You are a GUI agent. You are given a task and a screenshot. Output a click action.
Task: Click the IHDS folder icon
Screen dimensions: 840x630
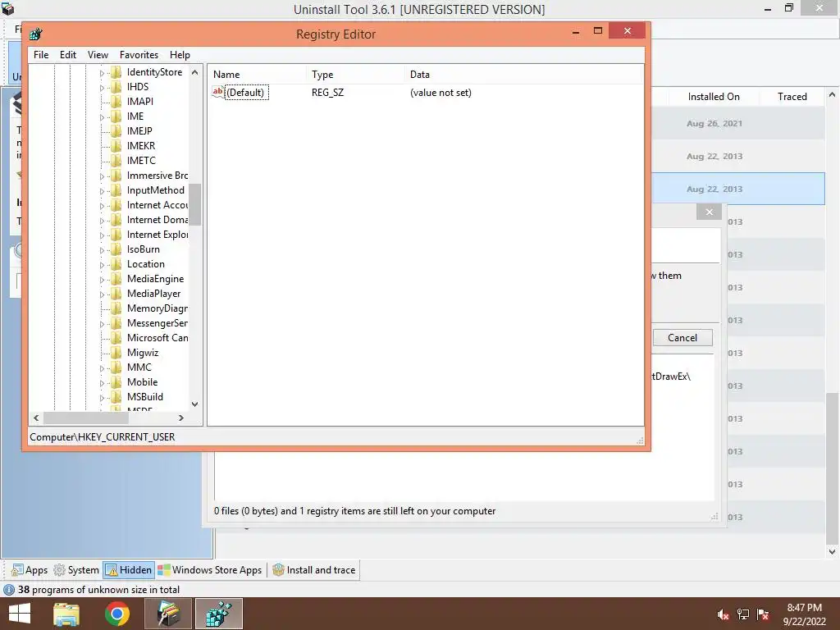(x=116, y=87)
